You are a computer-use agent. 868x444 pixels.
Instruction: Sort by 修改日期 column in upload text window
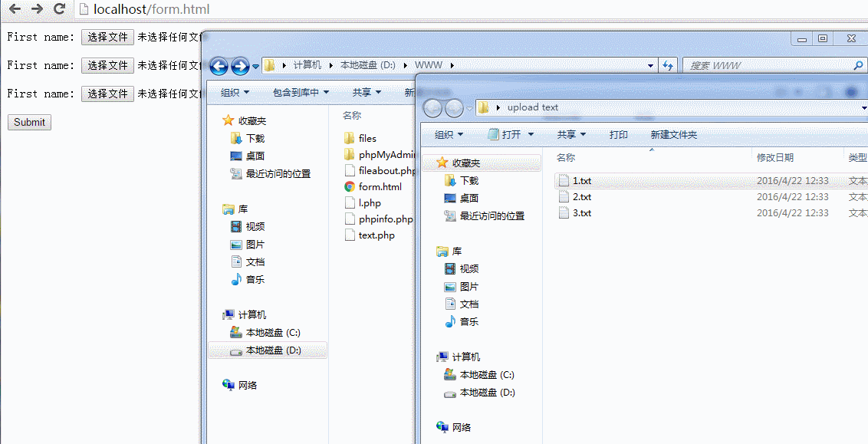[775, 158]
